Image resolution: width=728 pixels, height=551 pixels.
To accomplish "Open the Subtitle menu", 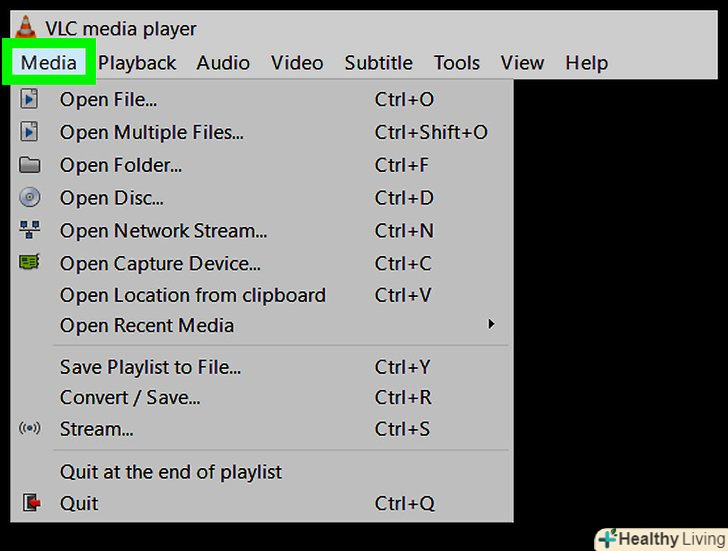I will pyautogui.click(x=378, y=63).
